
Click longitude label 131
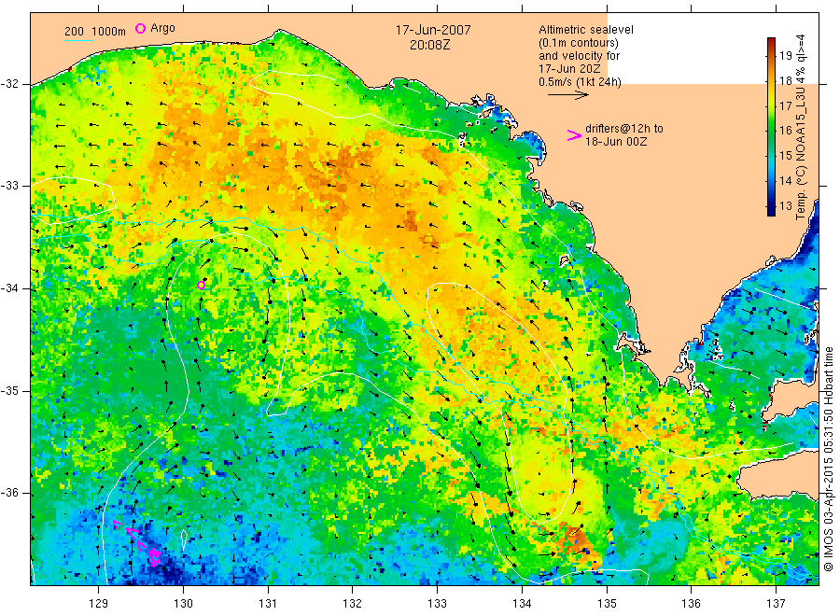tap(268, 604)
